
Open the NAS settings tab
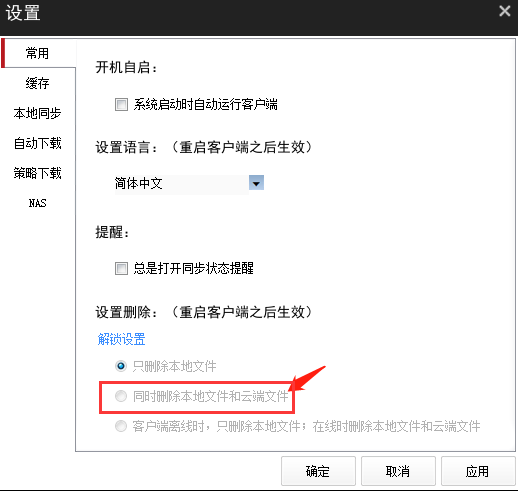pyautogui.click(x=38, y=203)
